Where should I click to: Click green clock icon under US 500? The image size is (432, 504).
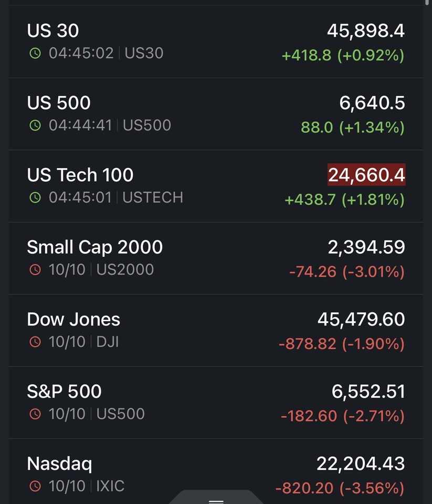pyautogui.click(x=35, y=125)
